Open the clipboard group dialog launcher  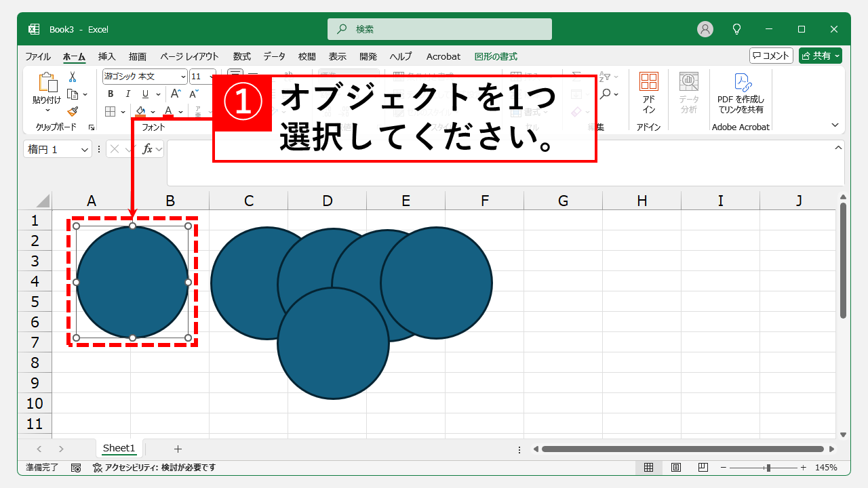click(x=91, y=127)
